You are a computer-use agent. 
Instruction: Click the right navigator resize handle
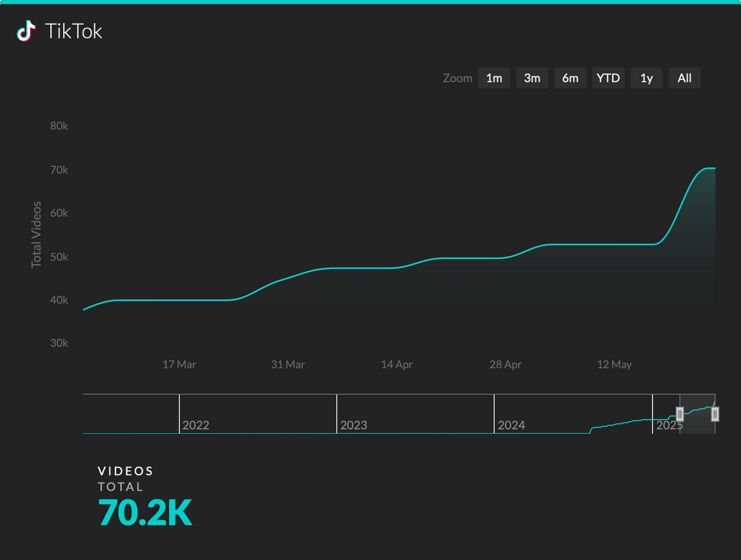pyautogui.click(x=715, y=414)
